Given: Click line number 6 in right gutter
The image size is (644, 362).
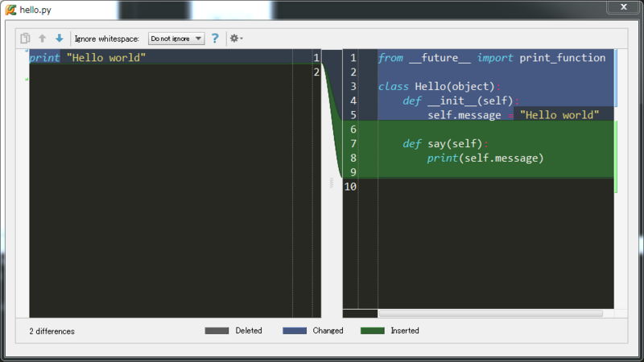Looking at the screenshot, I should point(353,130).
